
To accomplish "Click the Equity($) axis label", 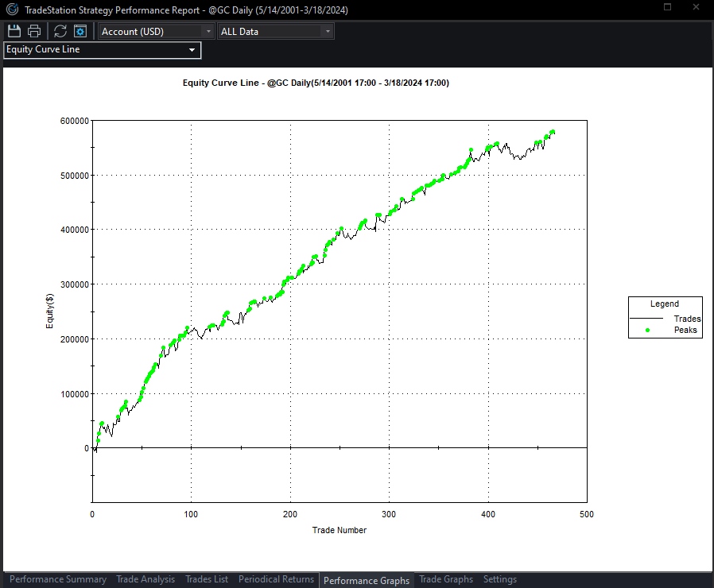I will tap(49, 311).
